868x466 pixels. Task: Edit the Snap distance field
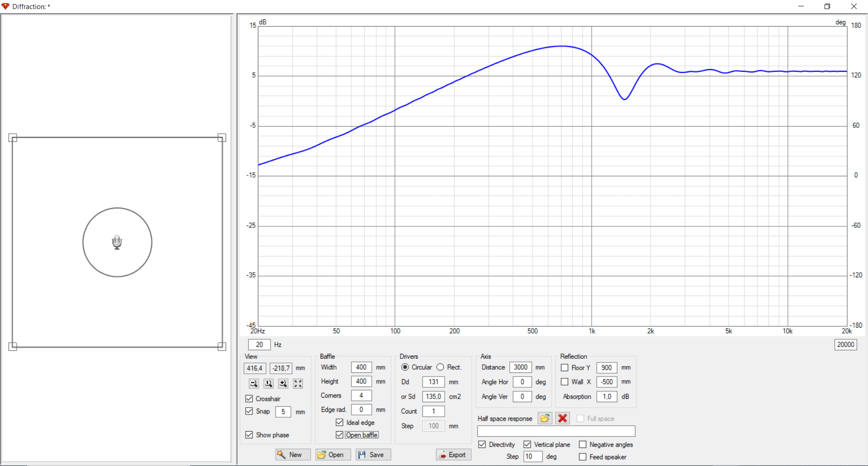[x=283, y=412]
